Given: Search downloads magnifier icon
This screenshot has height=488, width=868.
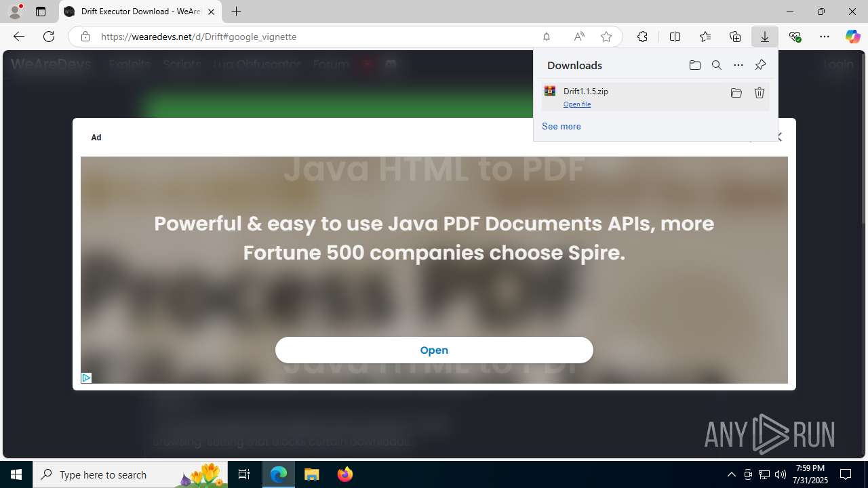Looking at the screenshot, I should pyautogui.click(x=716, y=65).
